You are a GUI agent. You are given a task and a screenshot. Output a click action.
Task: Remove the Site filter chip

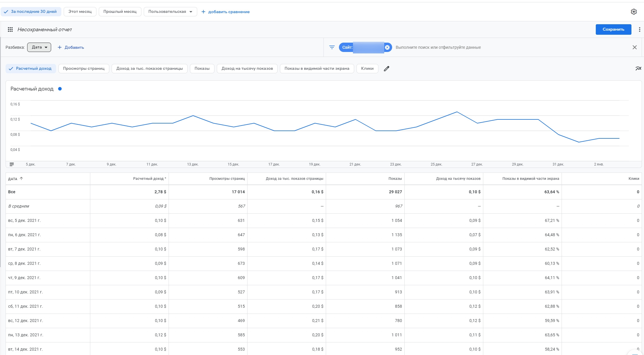coord(387,47)
